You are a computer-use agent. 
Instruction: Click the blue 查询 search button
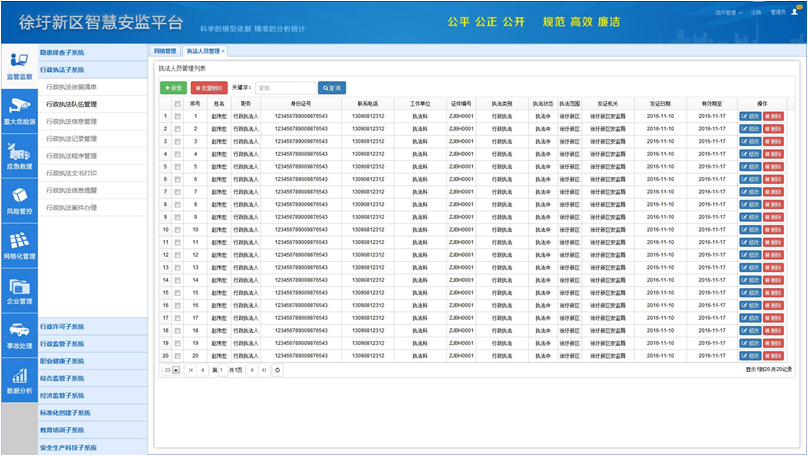coord(331,88)
